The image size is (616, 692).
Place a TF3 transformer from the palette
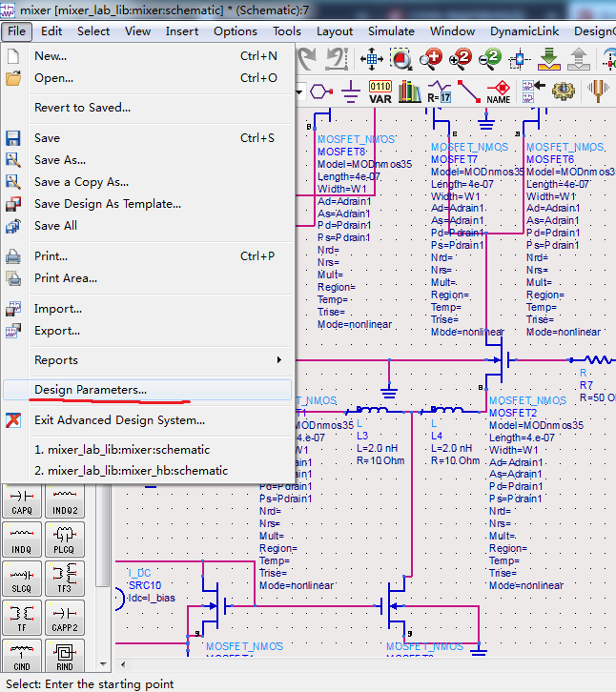coord(65,579)
